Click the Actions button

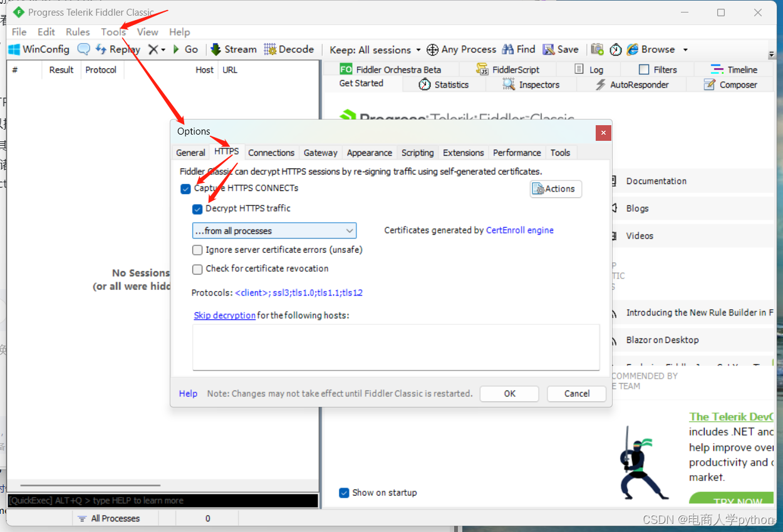click(x=556, y=189)
